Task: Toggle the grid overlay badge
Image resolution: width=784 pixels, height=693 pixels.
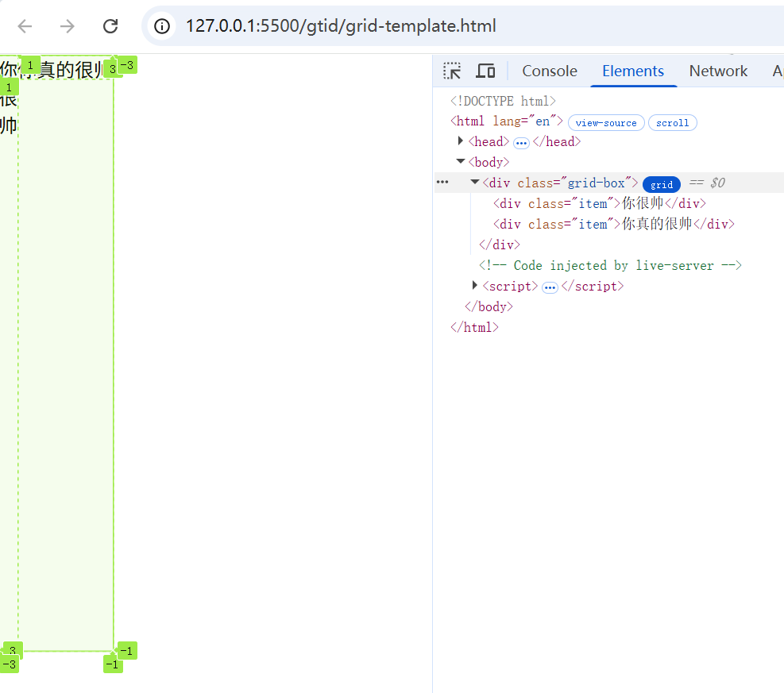Action: point(661,184)
